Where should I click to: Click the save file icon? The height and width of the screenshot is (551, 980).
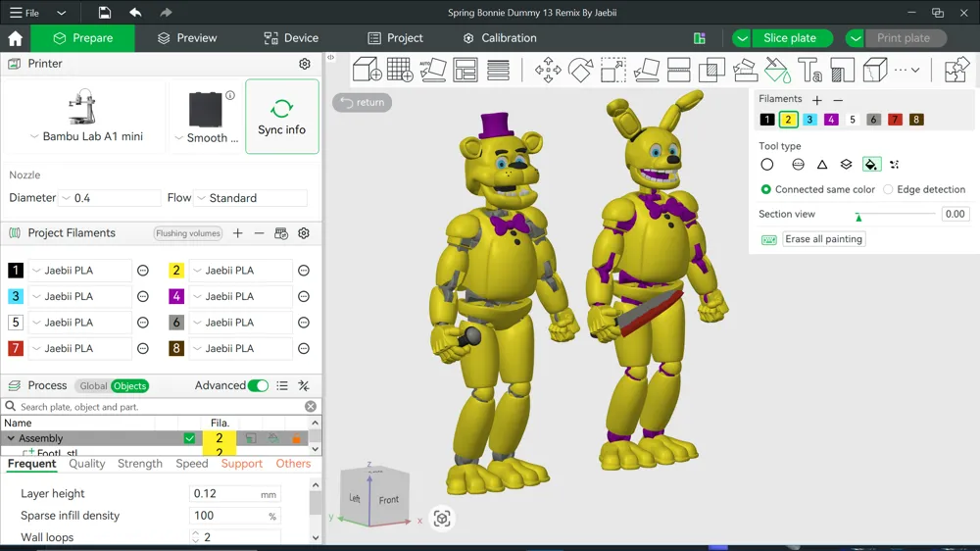point(105,13)
